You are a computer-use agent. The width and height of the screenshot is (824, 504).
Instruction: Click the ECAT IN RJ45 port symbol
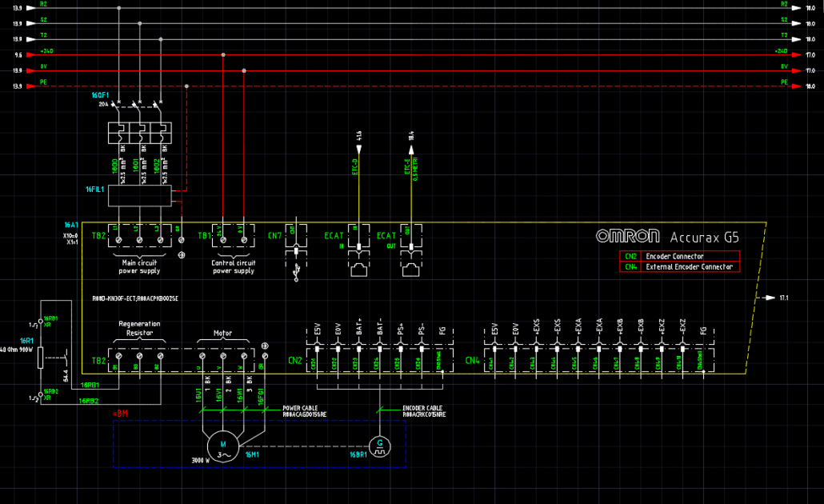(358, 267)
